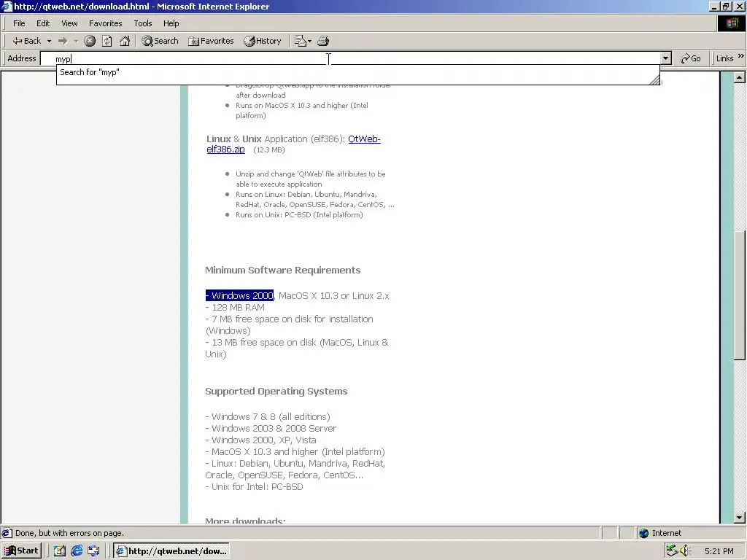Click the qtweb.net taskbar window button
The height and width of the screenshot is (560, 747).
point(171,551)
